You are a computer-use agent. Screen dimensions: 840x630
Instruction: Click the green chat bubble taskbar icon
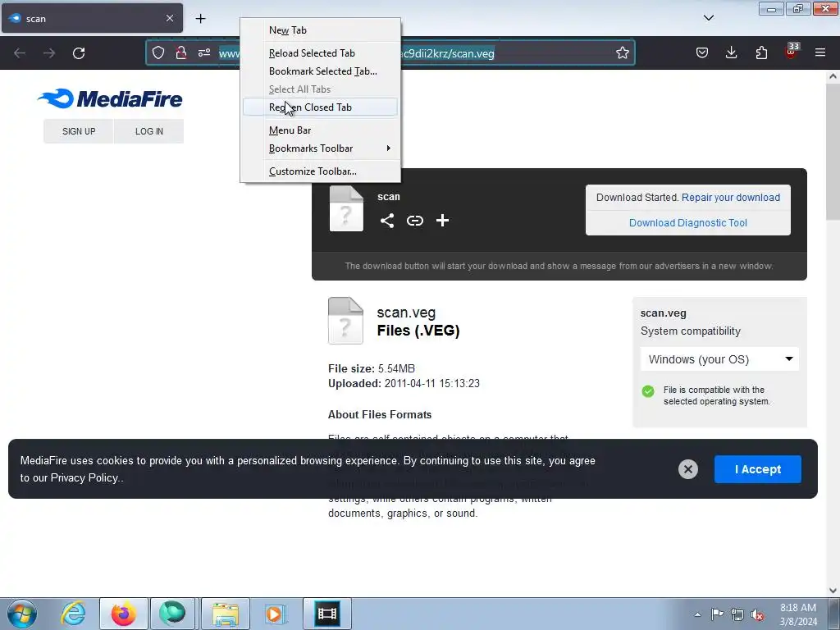172,614
